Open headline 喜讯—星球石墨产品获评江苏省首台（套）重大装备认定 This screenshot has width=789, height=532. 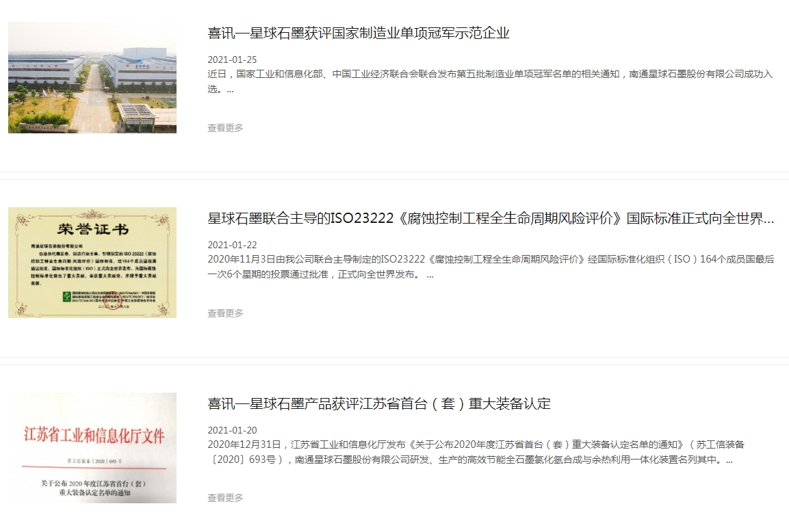(x=379, y=403)
